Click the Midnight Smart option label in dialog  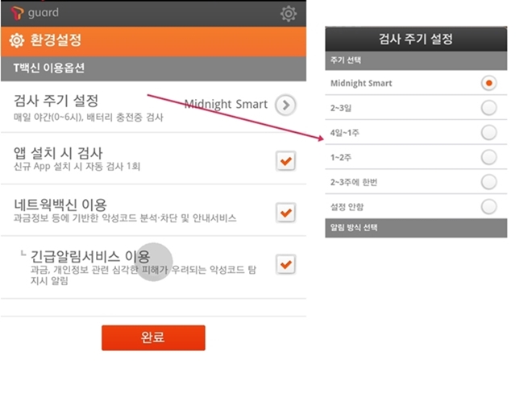(x=361, y=84)
